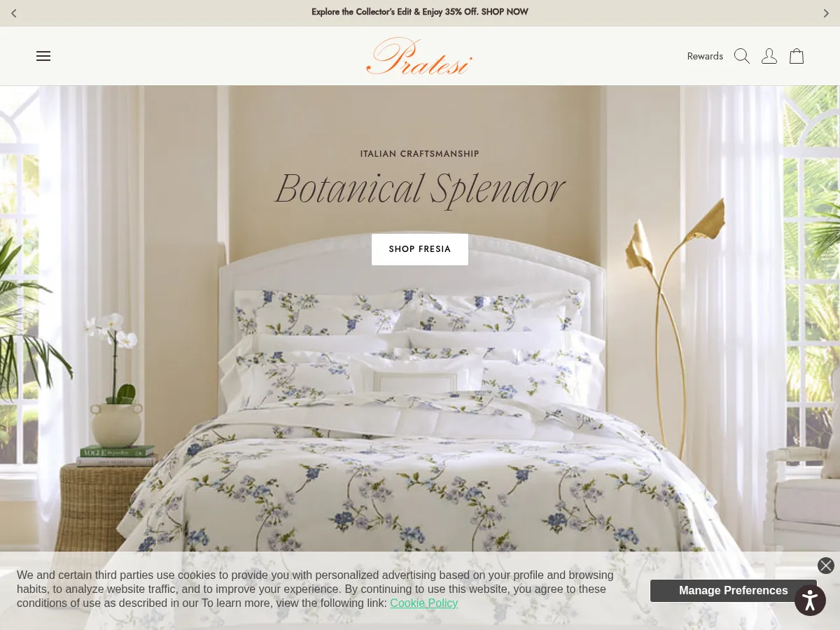
Task: Open Collector's Edit 35% off announcement
Action: [420, 12]
